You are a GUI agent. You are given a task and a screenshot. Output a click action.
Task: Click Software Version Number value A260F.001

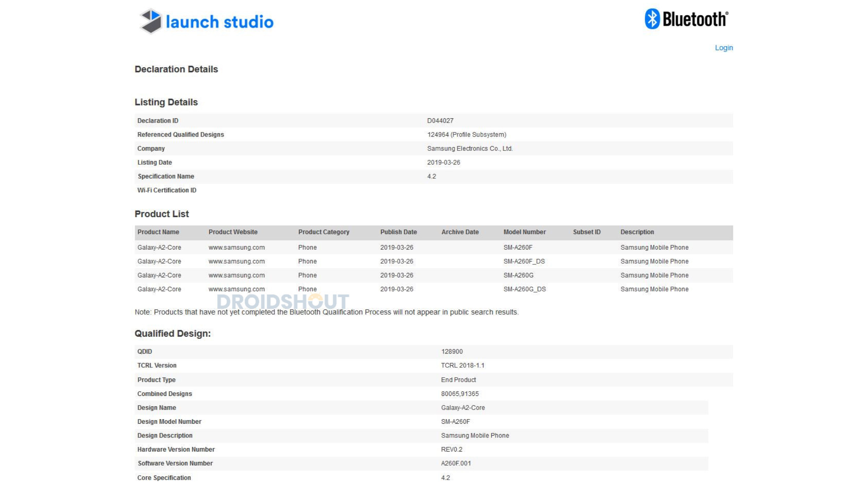click(455, 463)
